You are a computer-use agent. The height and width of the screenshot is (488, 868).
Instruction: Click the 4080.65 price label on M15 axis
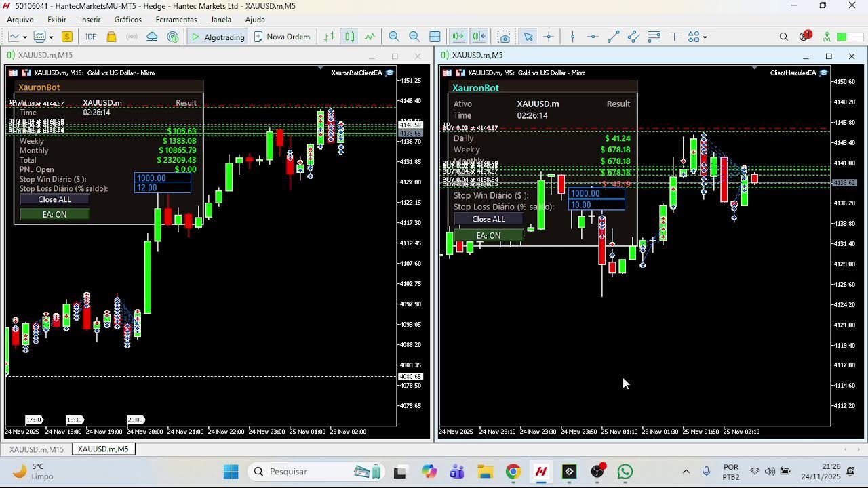[x=410, y=376]
